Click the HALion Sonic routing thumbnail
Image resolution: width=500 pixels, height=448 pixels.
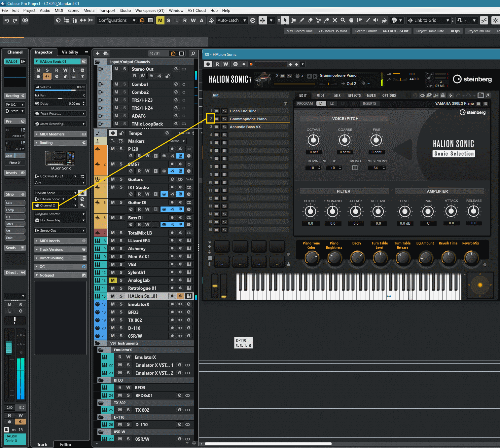pyautogui.click(x=60, y=158)
